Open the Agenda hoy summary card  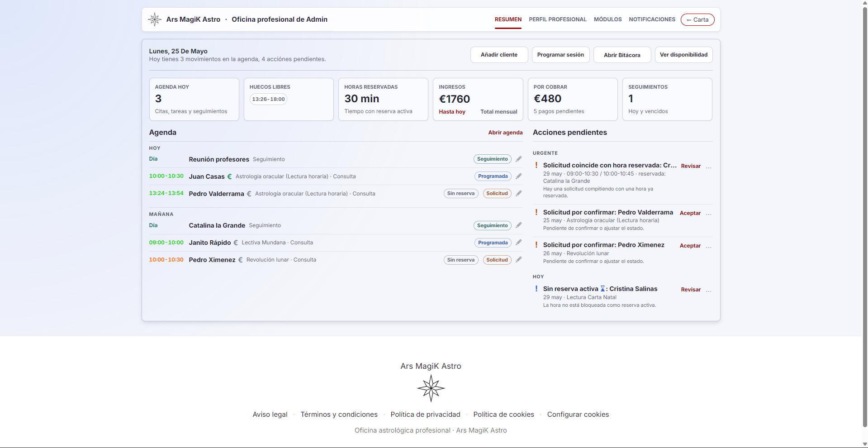194,99
